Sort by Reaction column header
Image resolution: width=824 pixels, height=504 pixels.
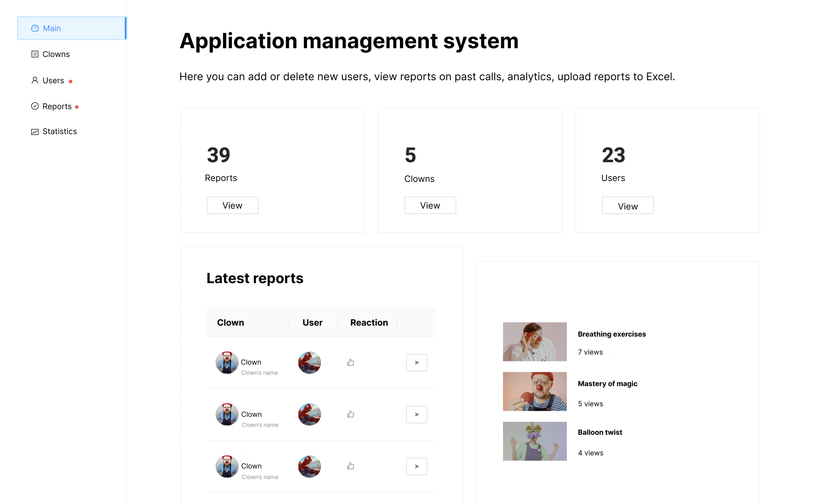[369, 323]
